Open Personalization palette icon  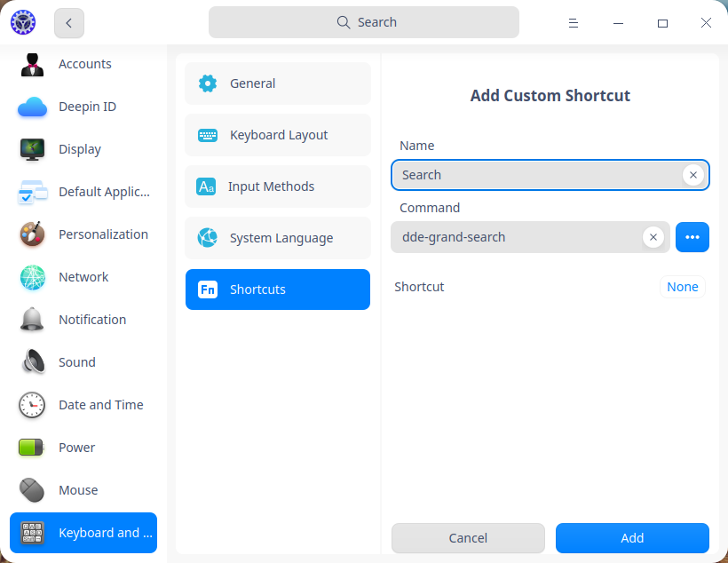tap(33, 234)
